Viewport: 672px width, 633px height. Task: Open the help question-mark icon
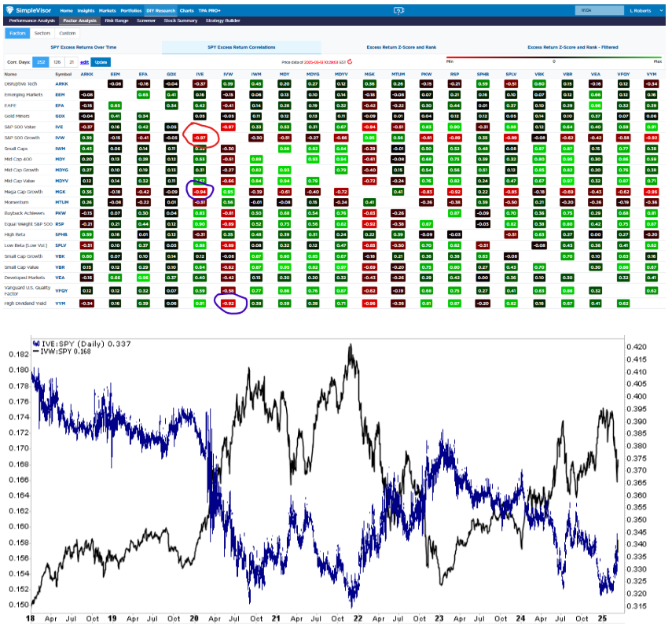398,11
